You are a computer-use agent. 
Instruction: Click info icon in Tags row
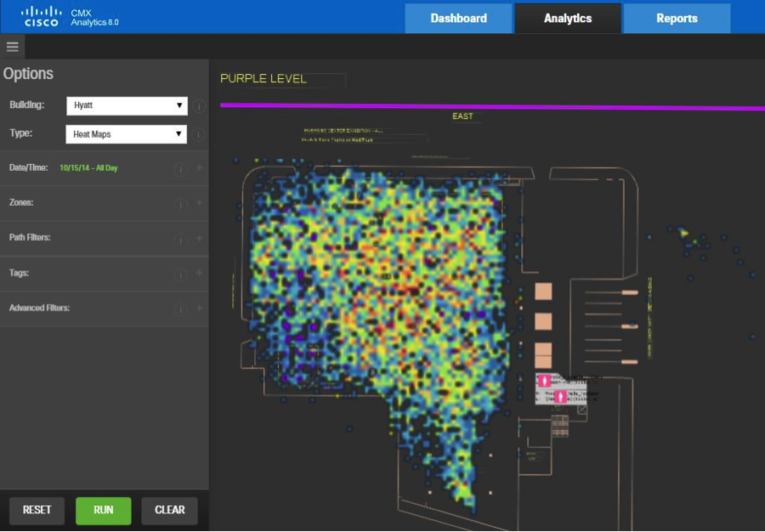click(180, 274)
